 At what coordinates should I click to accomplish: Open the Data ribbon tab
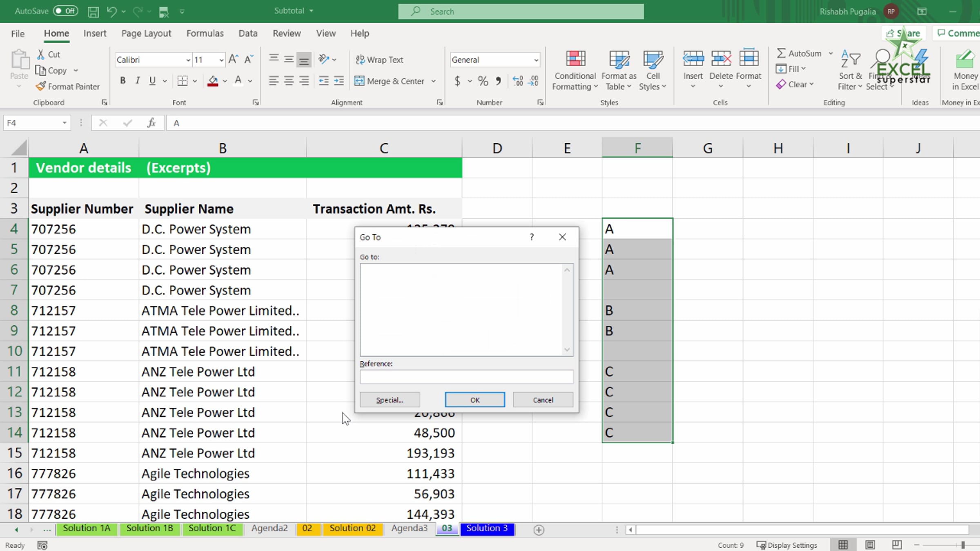pyautogui.click(x=248, y=33)
